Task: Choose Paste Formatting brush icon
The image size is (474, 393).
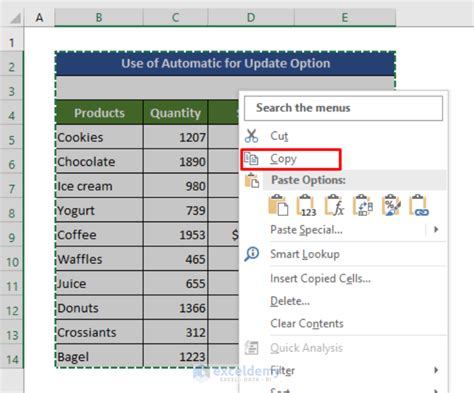Action: coord(391,205)
